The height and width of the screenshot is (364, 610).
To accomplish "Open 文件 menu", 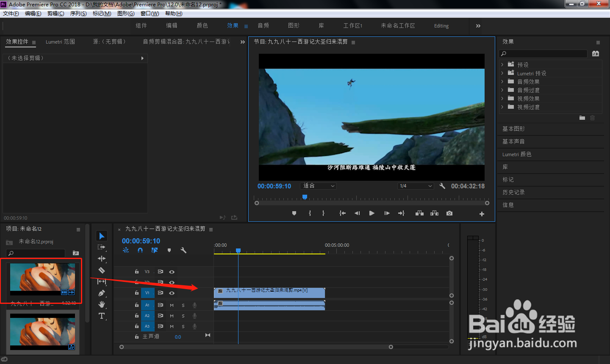I will (x=11, y=14).
